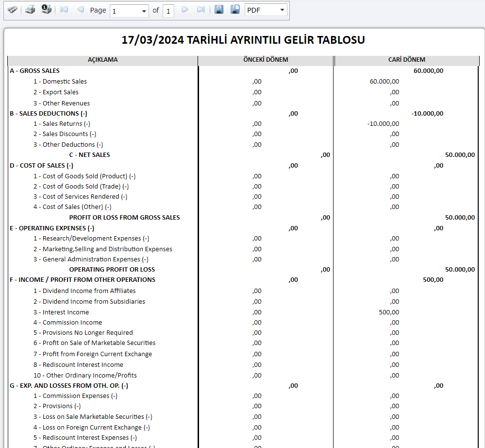Click the report title heading
The height and width of the screenshot is (448, 485).
243,40
